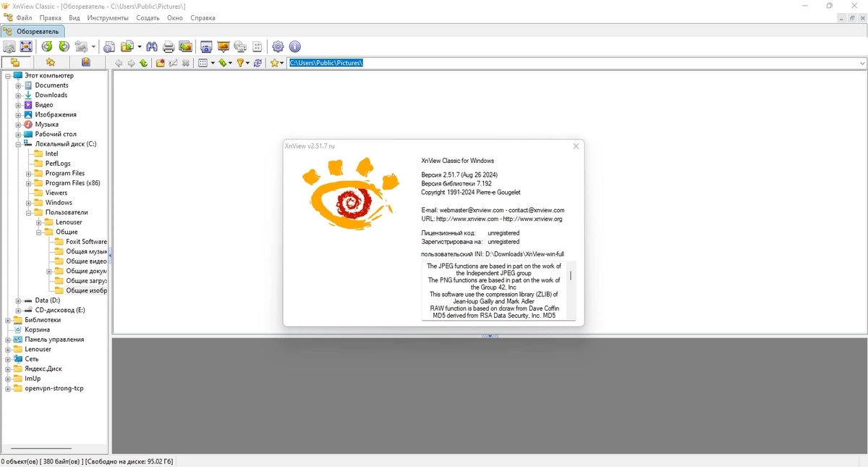Open dropdown next to batch convert icon

pos(140,46)
